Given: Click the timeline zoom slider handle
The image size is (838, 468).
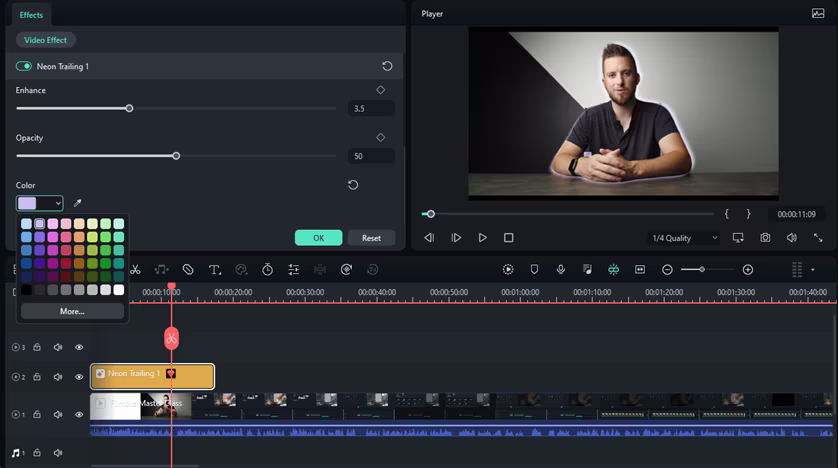Looking at the screenshot, I should pos(702,270).
